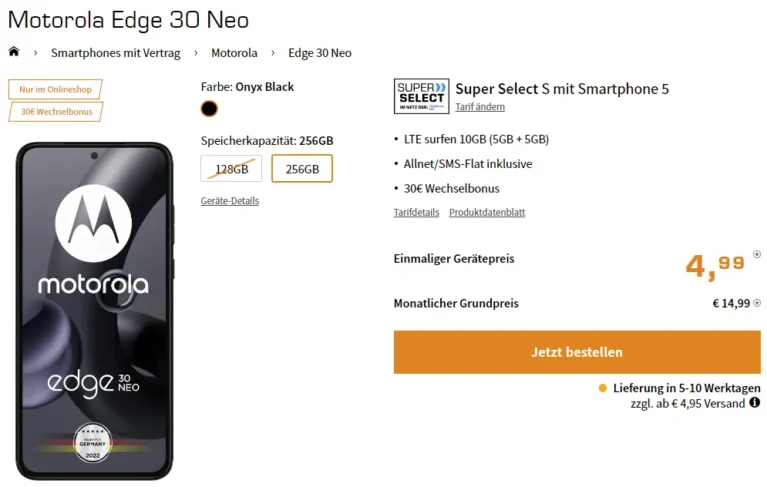This screenshot has height=487, width=767.
Task: Select the 256GB storage option
Action: coord(302,169)
